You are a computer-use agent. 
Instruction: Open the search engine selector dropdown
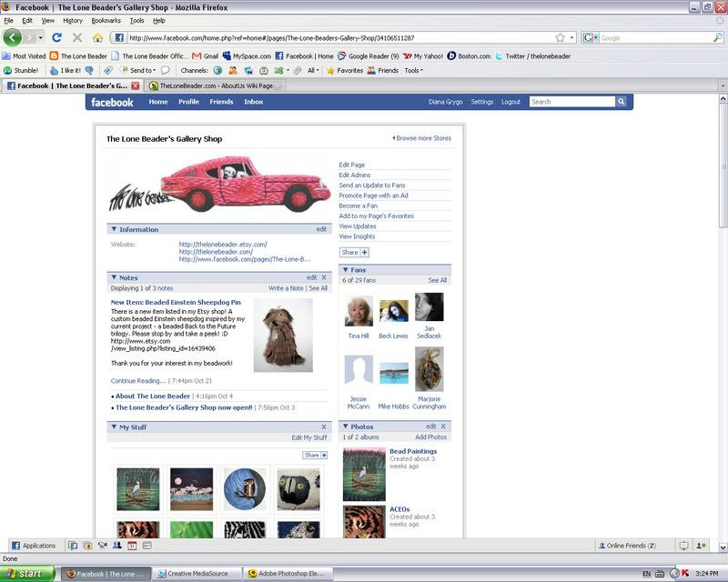point(590,37)
